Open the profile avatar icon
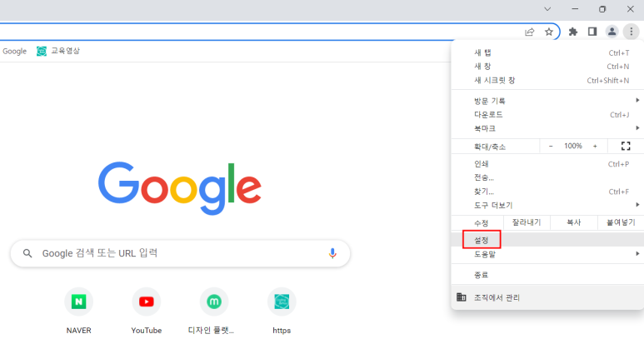644x349 pixels. [x=612, y=32]
